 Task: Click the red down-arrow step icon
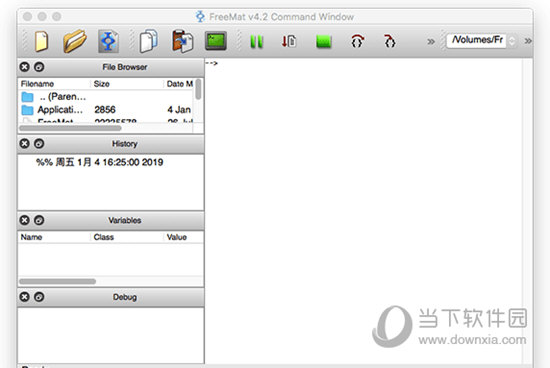coord(289,41)
